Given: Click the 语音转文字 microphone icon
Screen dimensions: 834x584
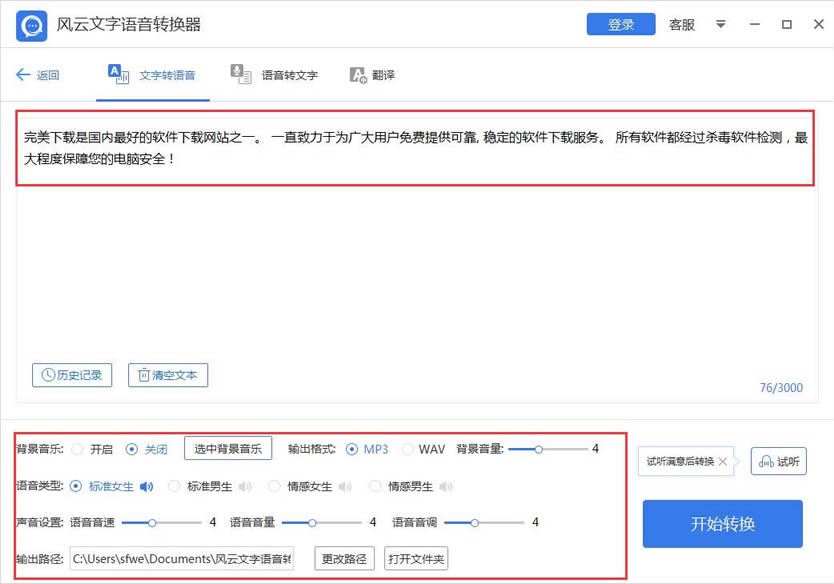Looking at the screenshot, I should click(x=240, y=74).
